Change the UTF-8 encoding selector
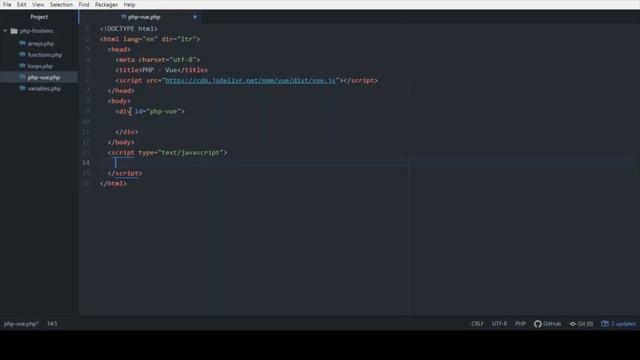Screen dimensions: 640x360 pyautogui.click(x=499, y=324)
